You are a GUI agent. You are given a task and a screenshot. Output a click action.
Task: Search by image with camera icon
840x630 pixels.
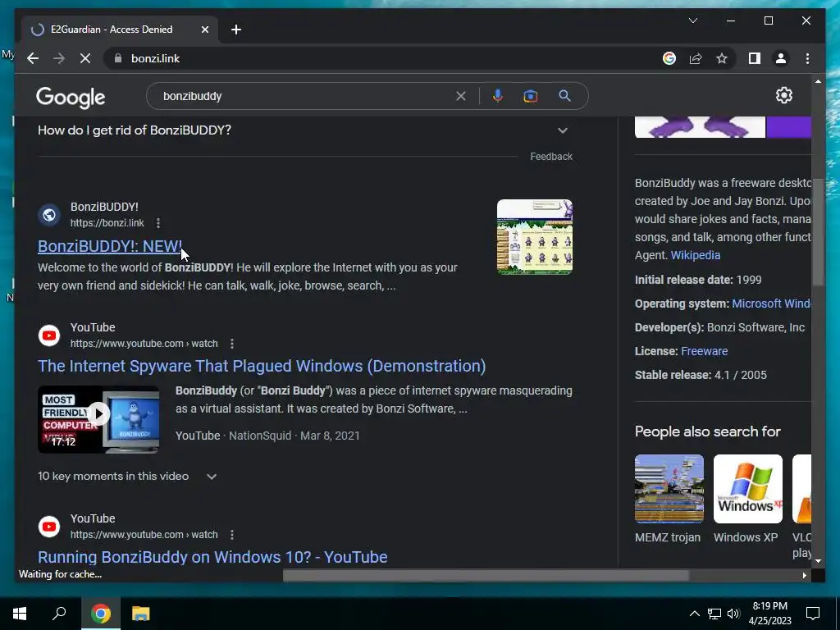531,97
